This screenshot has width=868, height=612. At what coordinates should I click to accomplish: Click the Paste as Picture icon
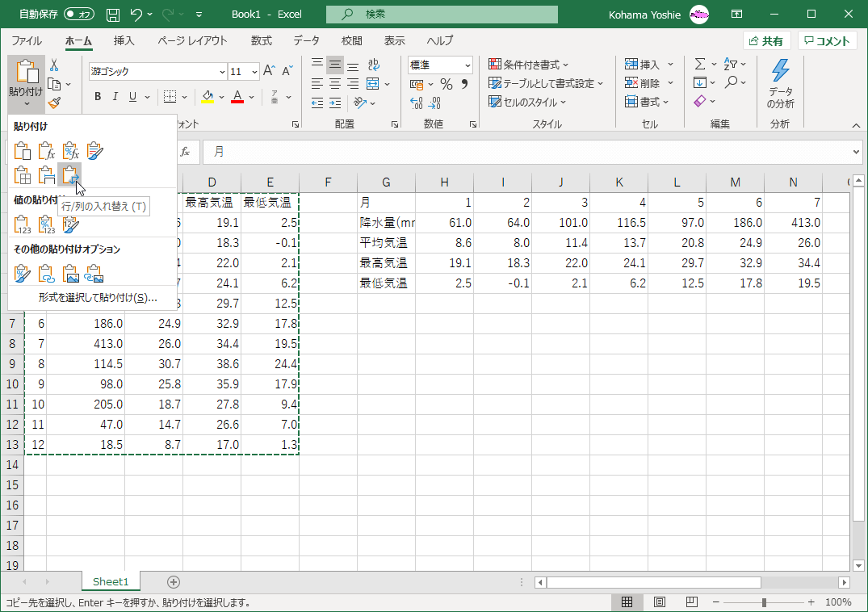[x=71, y=275]
